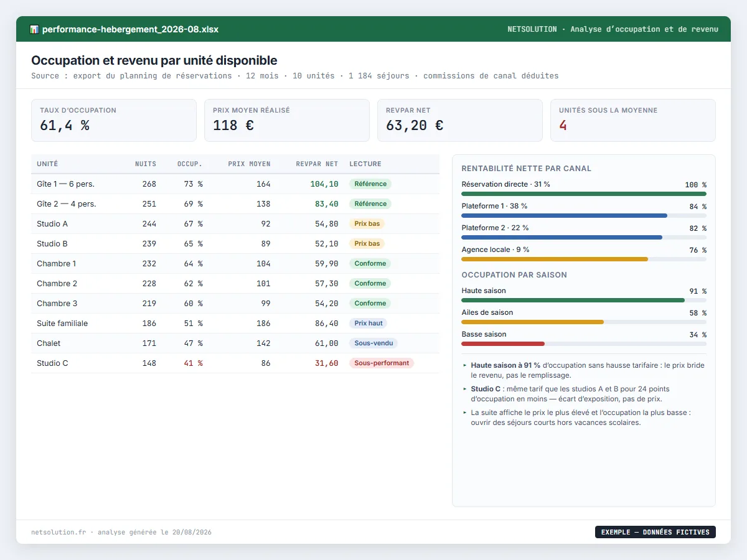Click the LECTURE column header
The width and height of the screenshot is (747, 560).
pyautogui.click(x=365, y=164)
